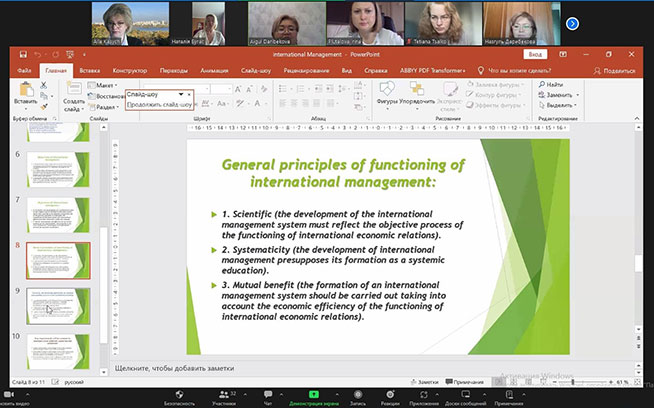
Task: Switch to normal view in status bar
Action: [498, 382]
